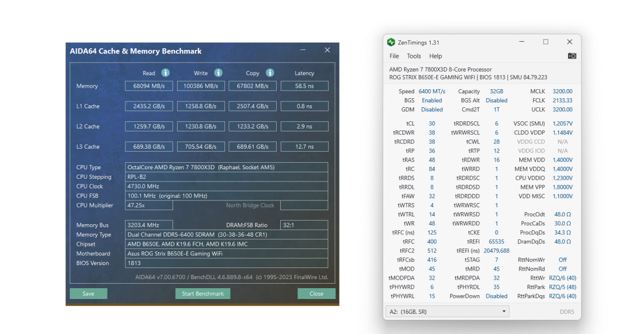
Task: Click the CPU FSB value 100.1 MHz
Action: tap(226, 196)
